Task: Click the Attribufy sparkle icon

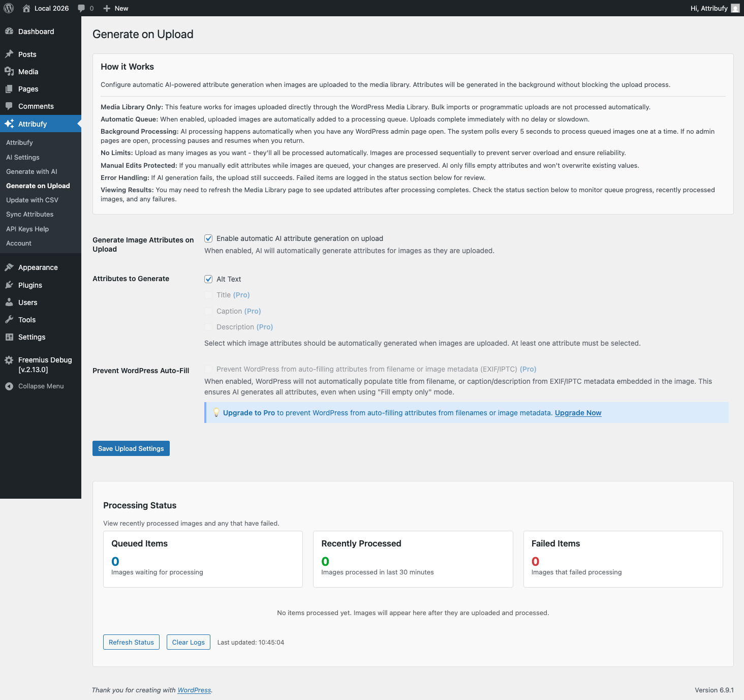Action: click(x=10, y=124)
